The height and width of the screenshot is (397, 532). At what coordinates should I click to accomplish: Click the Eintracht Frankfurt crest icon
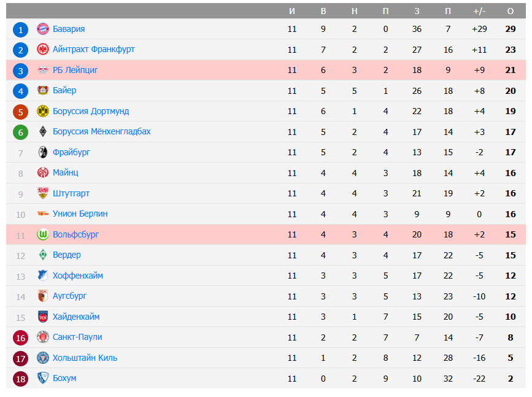(43, 50)
